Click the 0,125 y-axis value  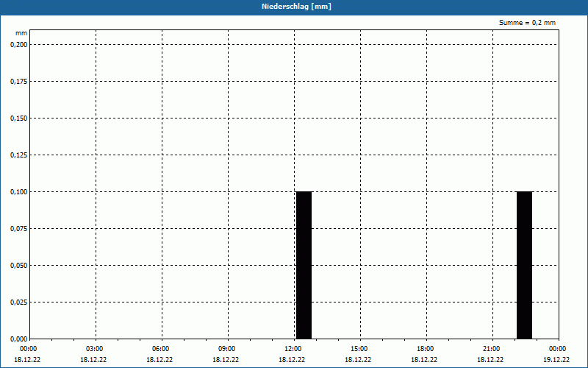pyautogui.click(x=19, y=155)
